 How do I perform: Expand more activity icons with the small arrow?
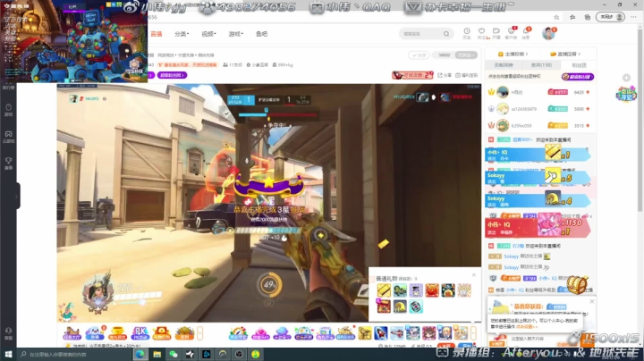200,333
